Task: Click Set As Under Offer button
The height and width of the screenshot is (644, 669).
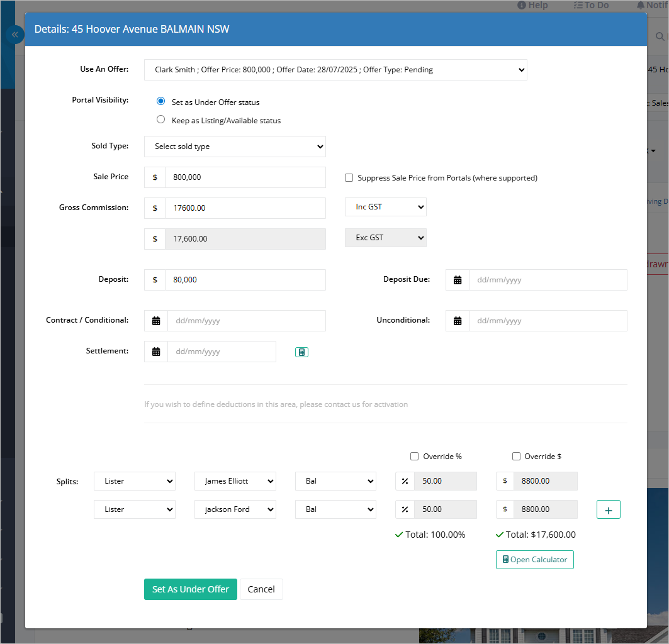Action: [x=191, y=589]
